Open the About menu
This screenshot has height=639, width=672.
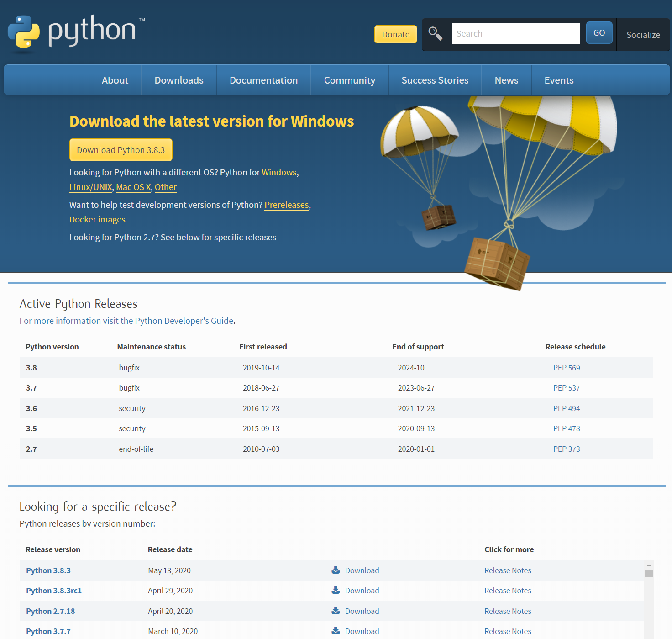(115, 80)
